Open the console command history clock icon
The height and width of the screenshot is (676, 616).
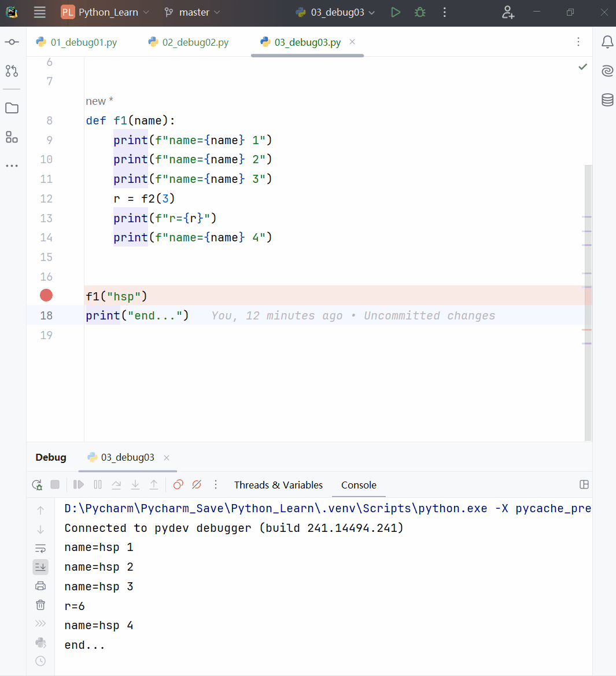(x=40, y=661)
